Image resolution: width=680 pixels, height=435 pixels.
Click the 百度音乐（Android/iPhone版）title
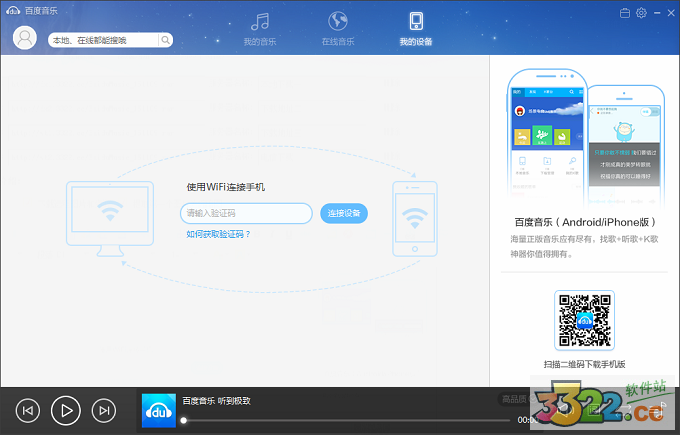(x=585, y=222)
